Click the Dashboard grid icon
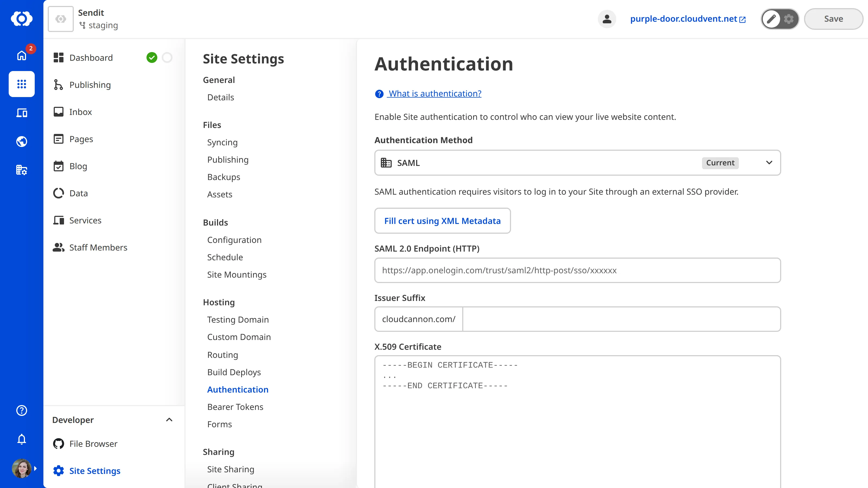The width and height of the screenshot is (868, 488). click(x=59, y=57)
